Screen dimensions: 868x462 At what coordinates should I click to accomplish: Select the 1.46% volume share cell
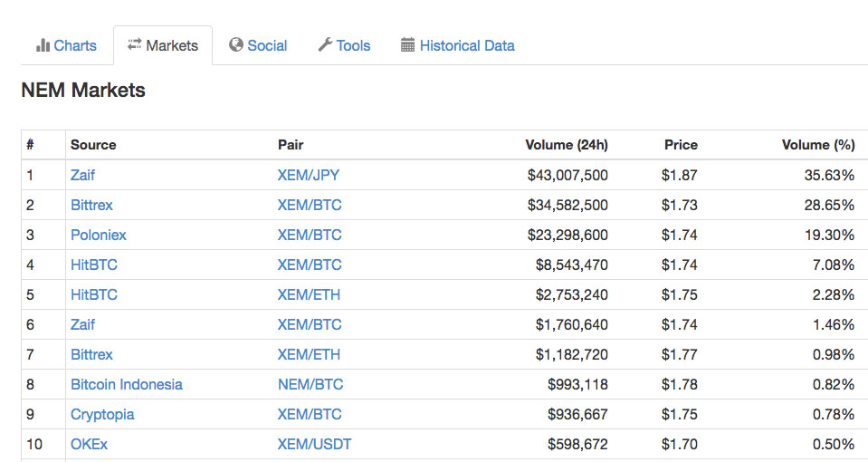point(833,324)
